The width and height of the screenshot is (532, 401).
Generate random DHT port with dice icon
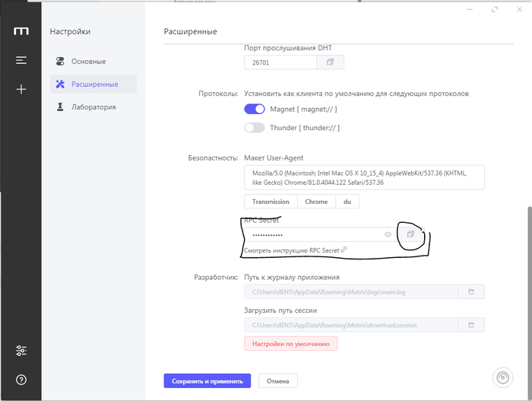coord(331,63)
